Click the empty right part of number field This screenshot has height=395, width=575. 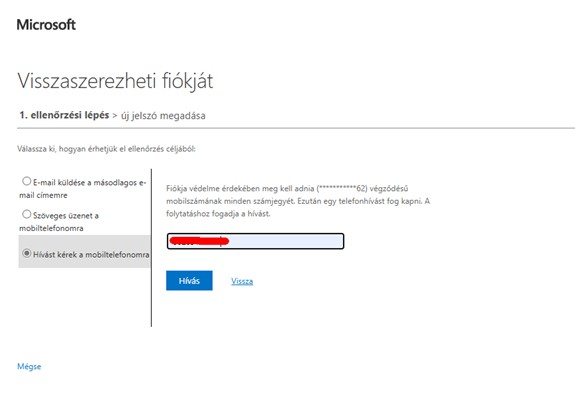[x=286, y=241]
